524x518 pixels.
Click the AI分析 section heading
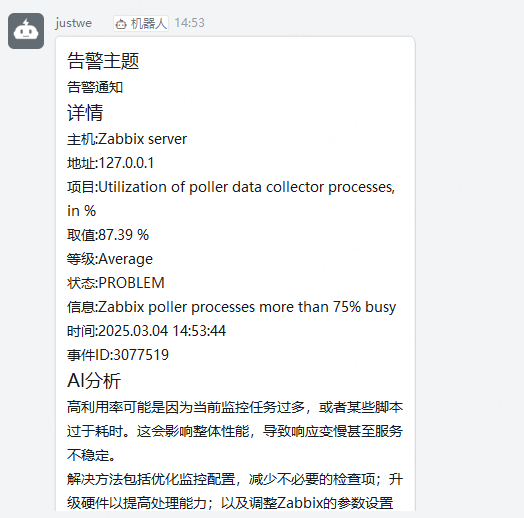[x=94, y=380]
